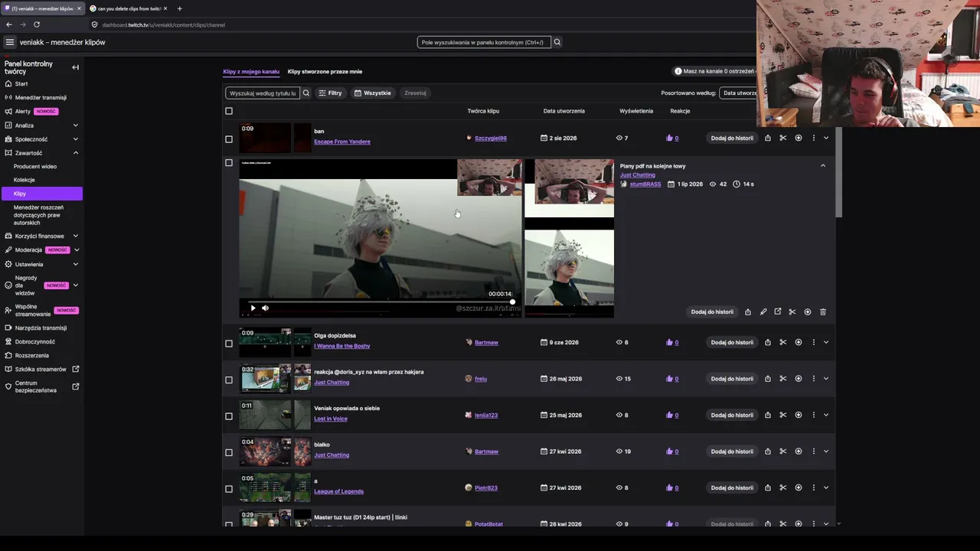This screenshot has height=551, width=980.
Task: Mute the clip player volume
Action: tap(265, 308)
